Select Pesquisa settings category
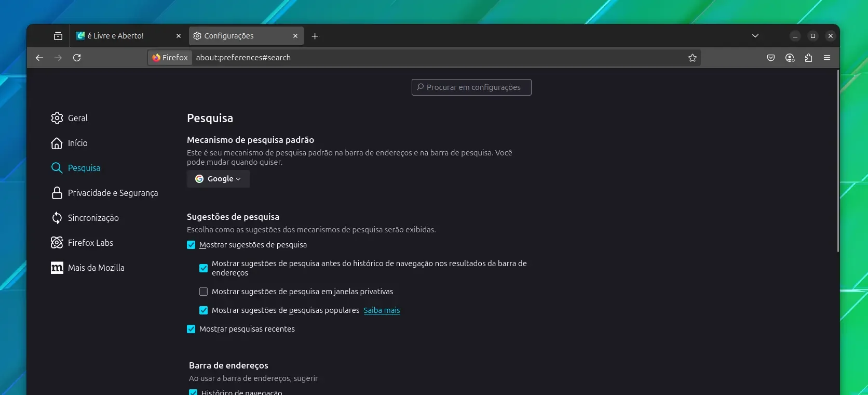Viewport: 868px width, 395px height. tap(76, 168)
